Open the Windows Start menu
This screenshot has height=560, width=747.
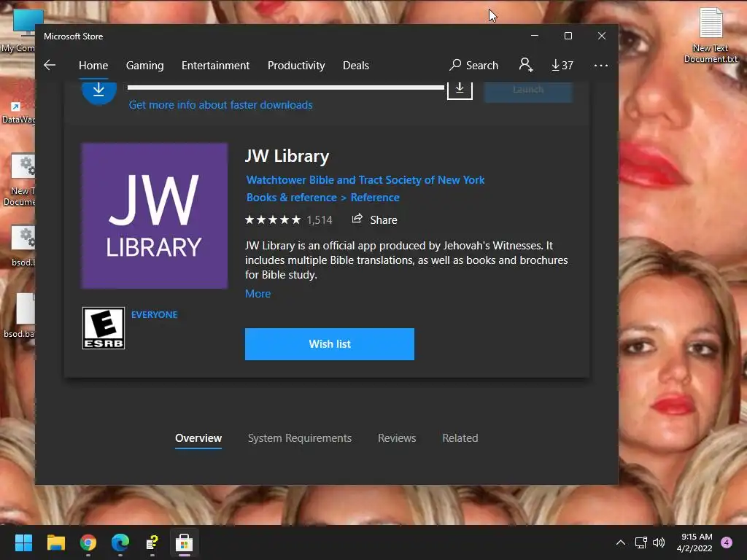tap(23, 542)
